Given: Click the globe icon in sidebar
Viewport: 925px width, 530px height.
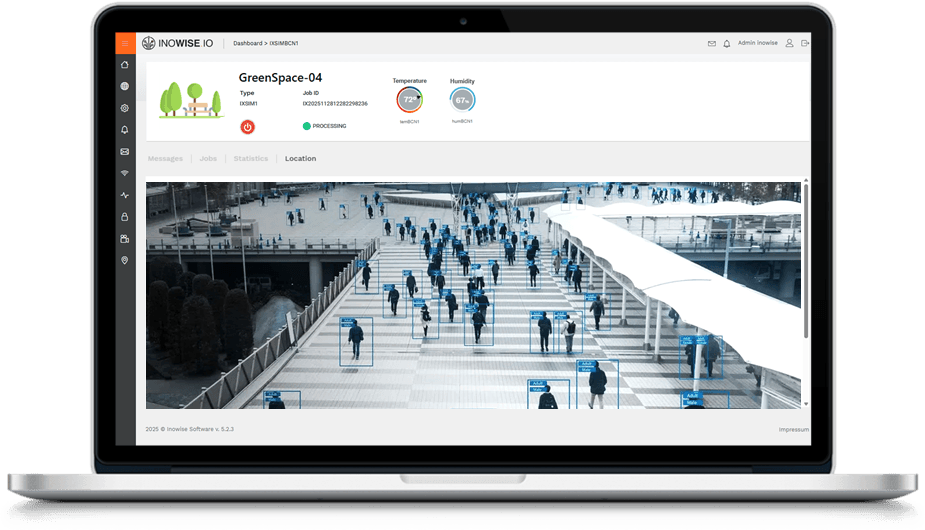Looking at the screenshot, I should click(125, 87).
